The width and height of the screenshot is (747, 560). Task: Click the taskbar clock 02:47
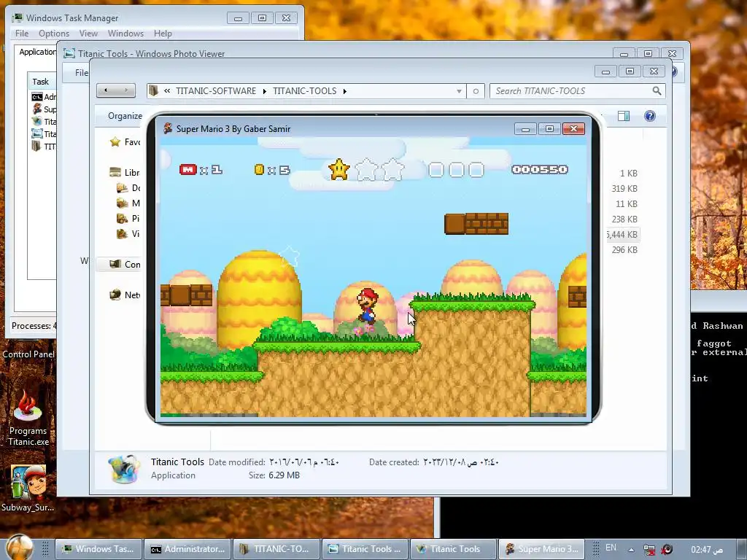707,550
